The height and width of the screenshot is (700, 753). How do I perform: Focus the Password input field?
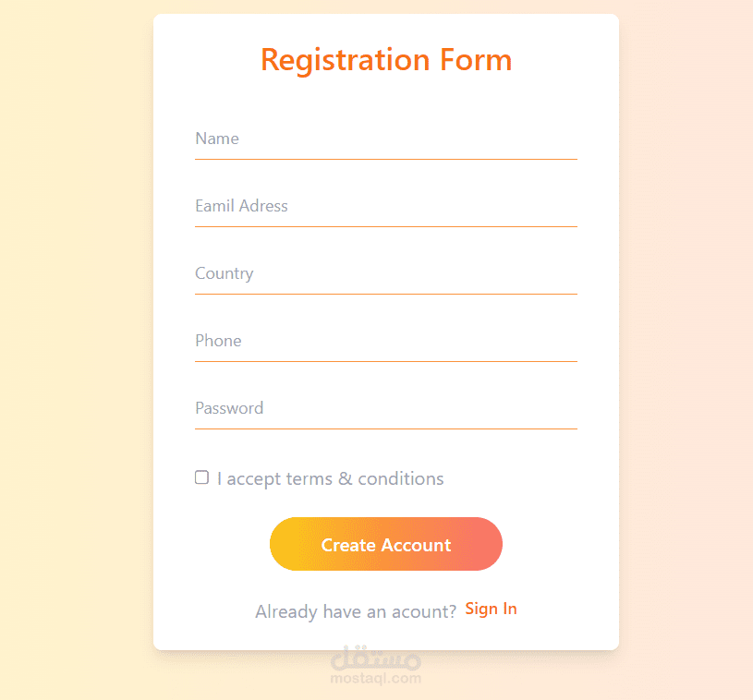pos(385,409)
